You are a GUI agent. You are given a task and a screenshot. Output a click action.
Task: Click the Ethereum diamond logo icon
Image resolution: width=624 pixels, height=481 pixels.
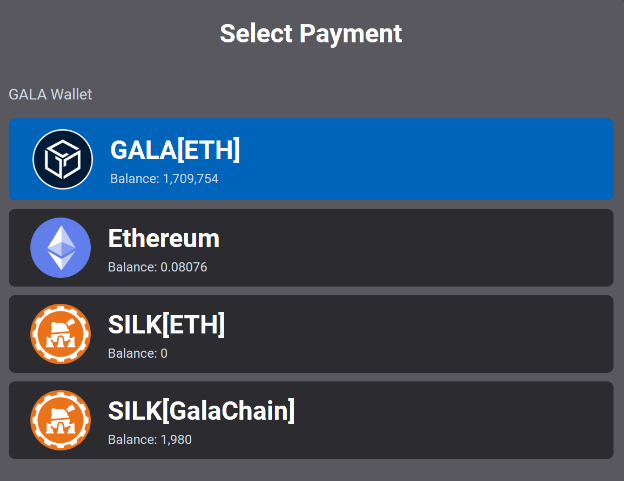(x=60, y=247)
